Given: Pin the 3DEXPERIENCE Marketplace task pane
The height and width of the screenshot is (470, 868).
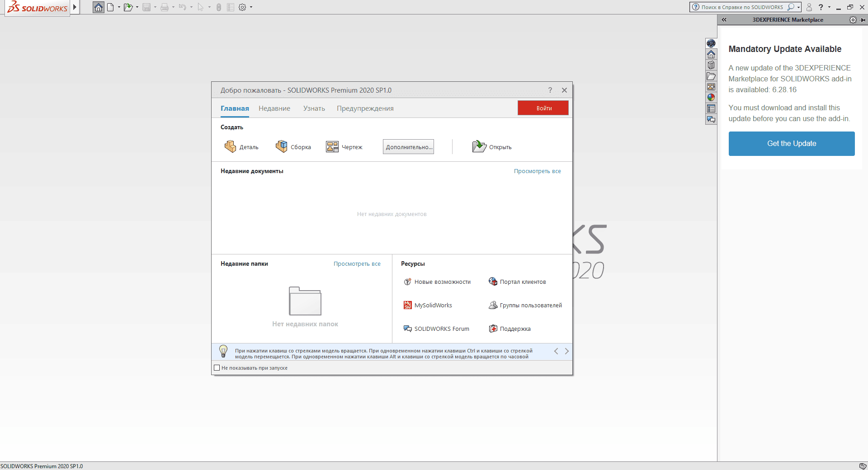Looking at the screenshot, I should tap(863, 20).
